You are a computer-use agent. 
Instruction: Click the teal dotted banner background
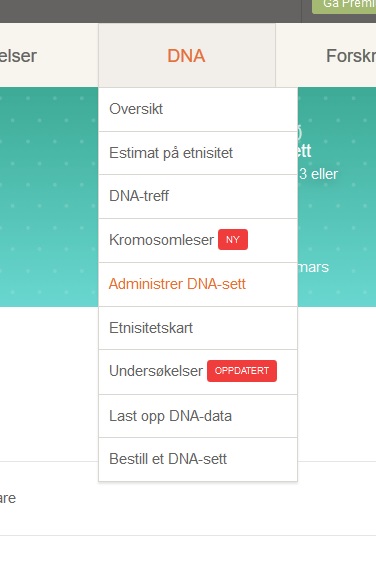pos(49,197)
